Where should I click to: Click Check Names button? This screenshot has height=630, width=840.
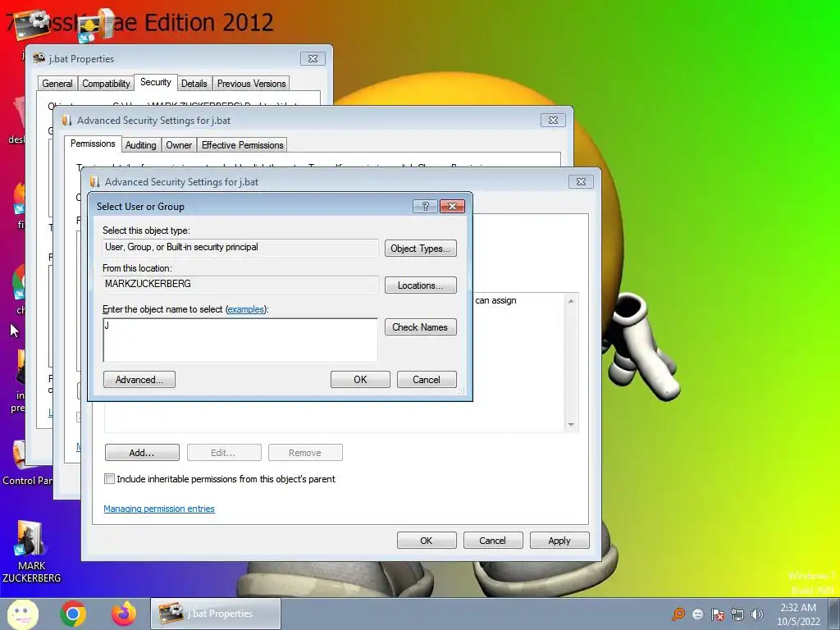coord(421,326)
